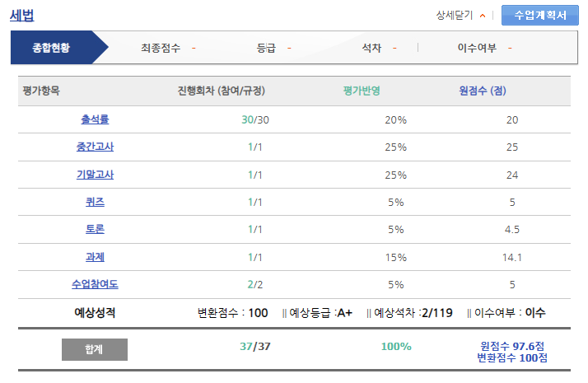
Task: Click the 예상성적 row label
Action: [95, 312]
